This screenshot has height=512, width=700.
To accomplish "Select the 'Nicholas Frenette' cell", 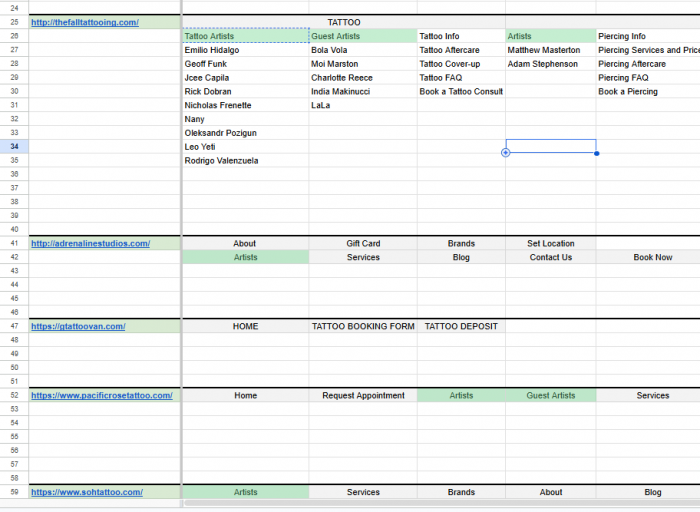I will [x=246, y=105].
